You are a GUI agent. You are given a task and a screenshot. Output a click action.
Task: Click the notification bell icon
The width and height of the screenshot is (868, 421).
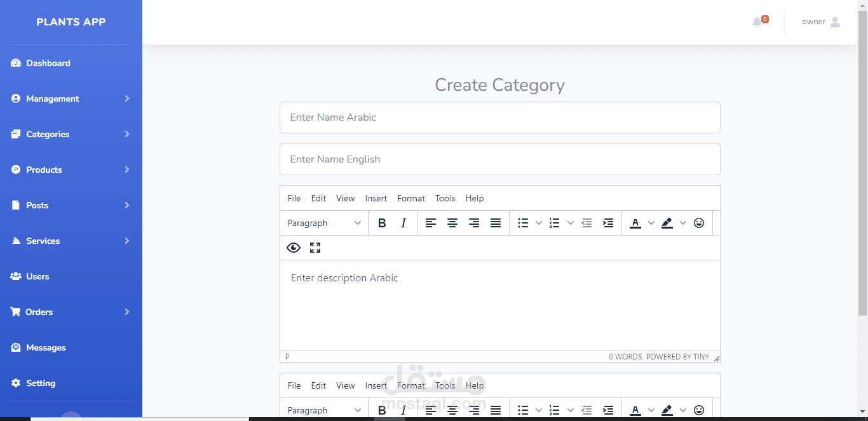pyautogui.click(x=757, y=22)
